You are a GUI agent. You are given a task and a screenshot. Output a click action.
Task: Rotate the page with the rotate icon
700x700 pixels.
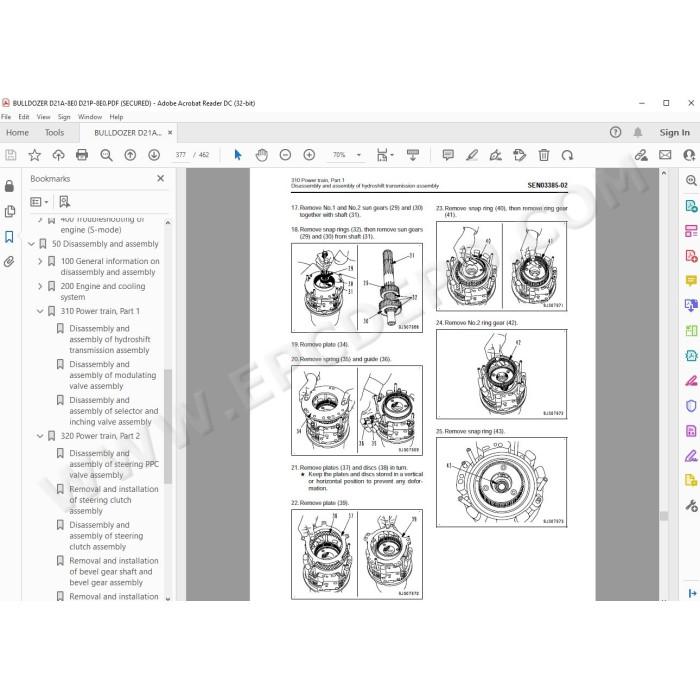coord(567,155)
